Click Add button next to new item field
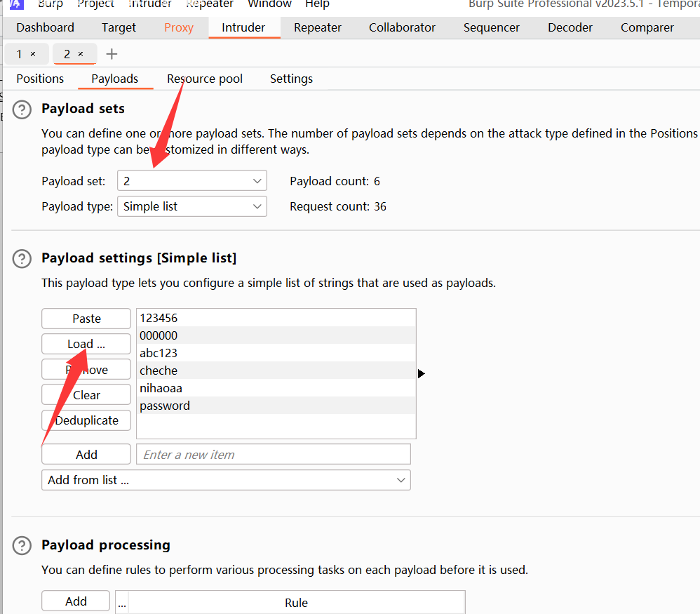This screenshot has height=614, width=700. 86,455
